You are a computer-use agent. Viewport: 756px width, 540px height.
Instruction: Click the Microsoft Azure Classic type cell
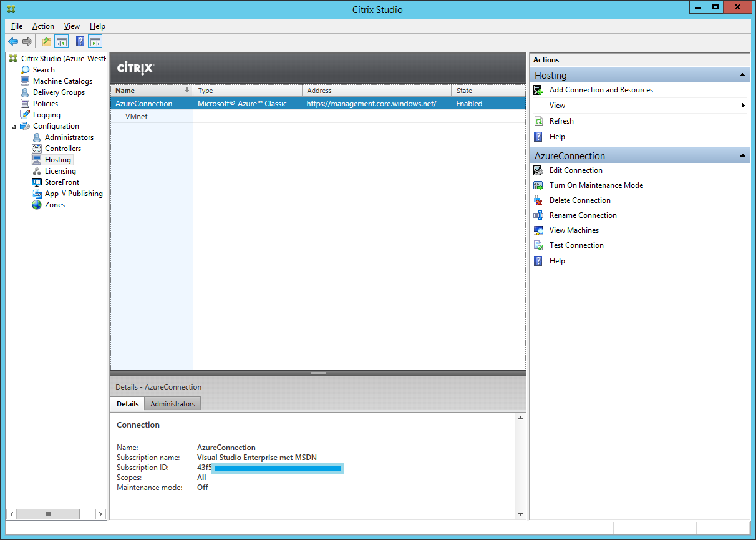pyautogui.click(x=242, y=104)
